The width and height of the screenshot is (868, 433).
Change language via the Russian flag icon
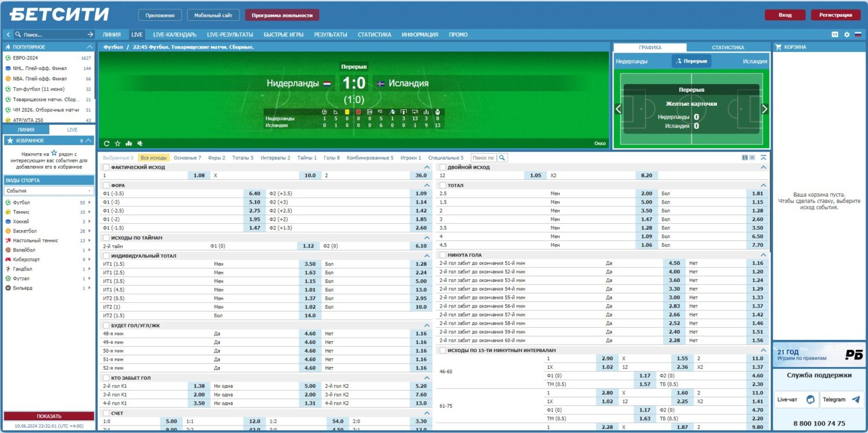coord(858,35)
